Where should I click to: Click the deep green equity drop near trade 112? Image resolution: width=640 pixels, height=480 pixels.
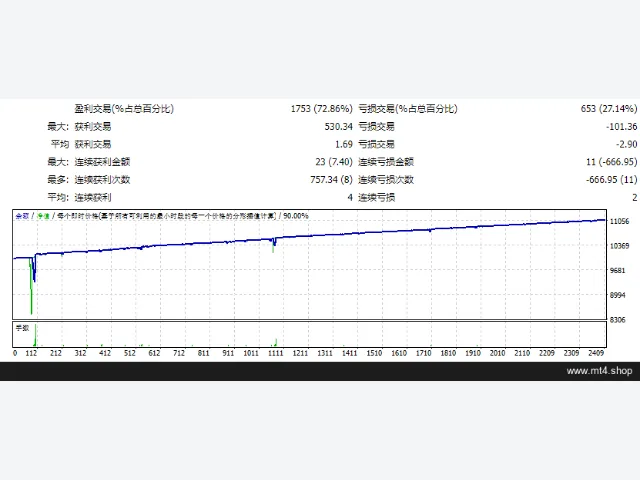31,288
